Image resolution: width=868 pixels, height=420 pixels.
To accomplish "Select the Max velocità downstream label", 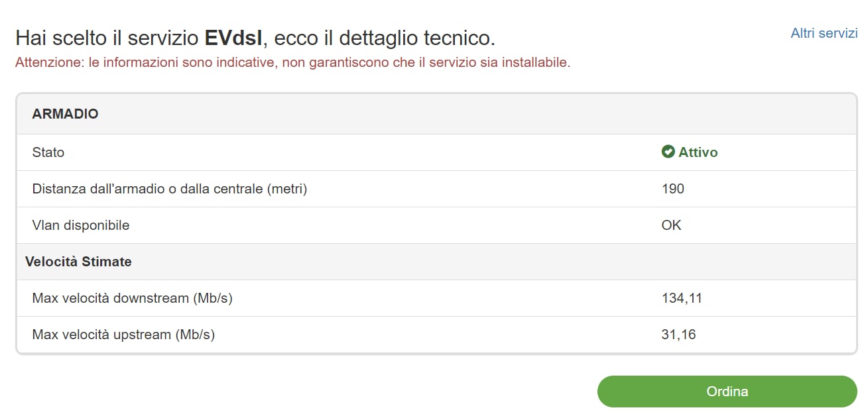I will click(133, 298).
